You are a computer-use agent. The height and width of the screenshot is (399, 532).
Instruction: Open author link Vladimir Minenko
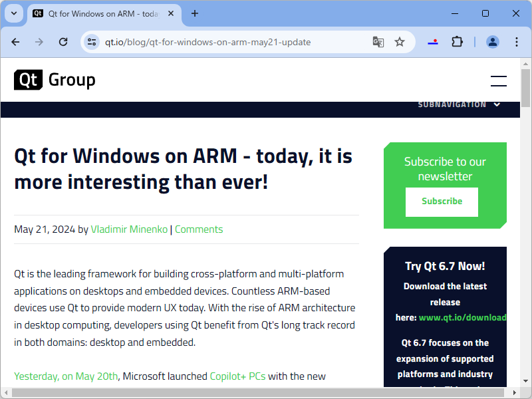coord(129,229)
